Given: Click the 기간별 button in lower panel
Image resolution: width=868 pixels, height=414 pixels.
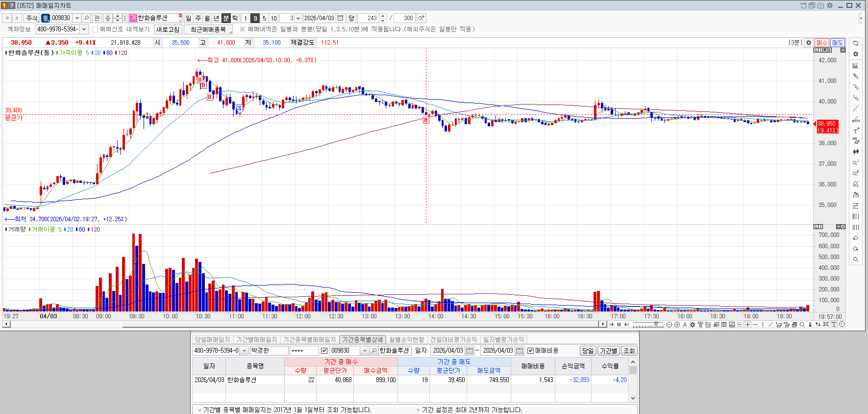Looking at the screenshot, I should click(x=608, y=351).
